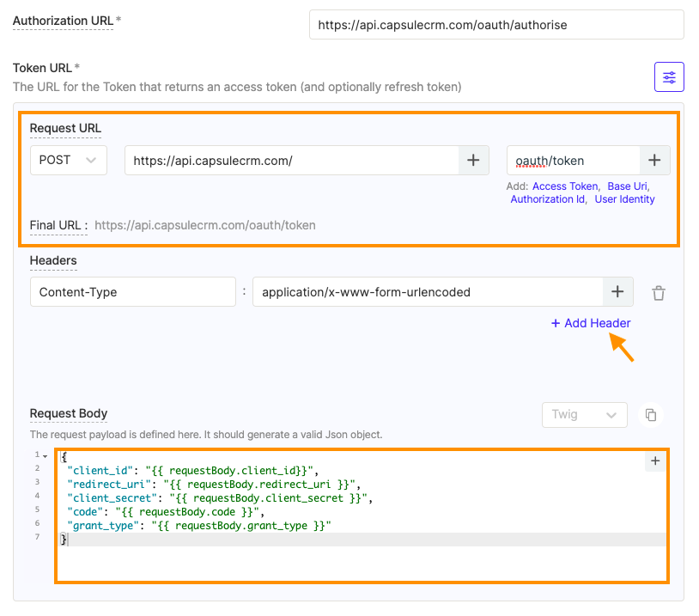Screen dimensions: 699x616
Task: Click plus button beside oauth/token field
Action: click(654, 160)
